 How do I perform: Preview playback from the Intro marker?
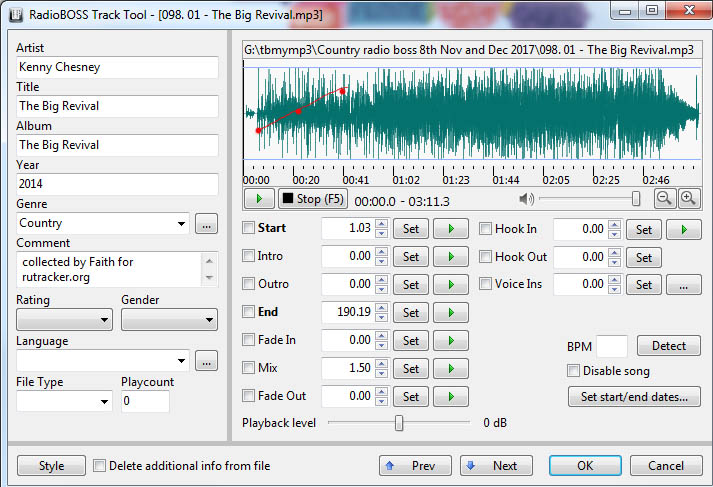tap(451, 256)
